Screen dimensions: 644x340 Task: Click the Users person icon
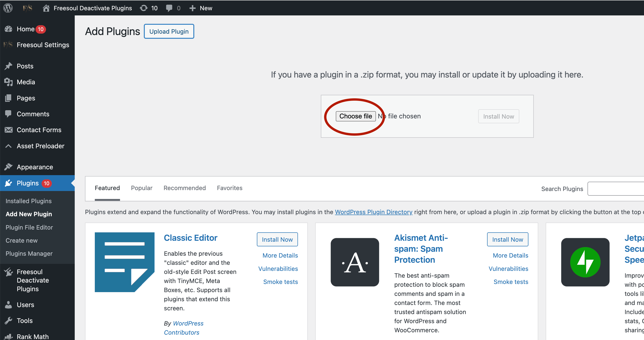[8, 305]
